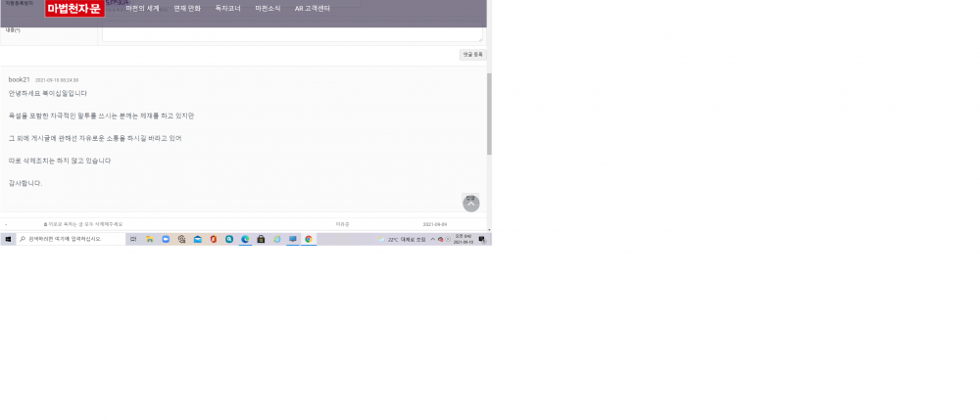Open the locked post about deleting insults

coord(85,224)
